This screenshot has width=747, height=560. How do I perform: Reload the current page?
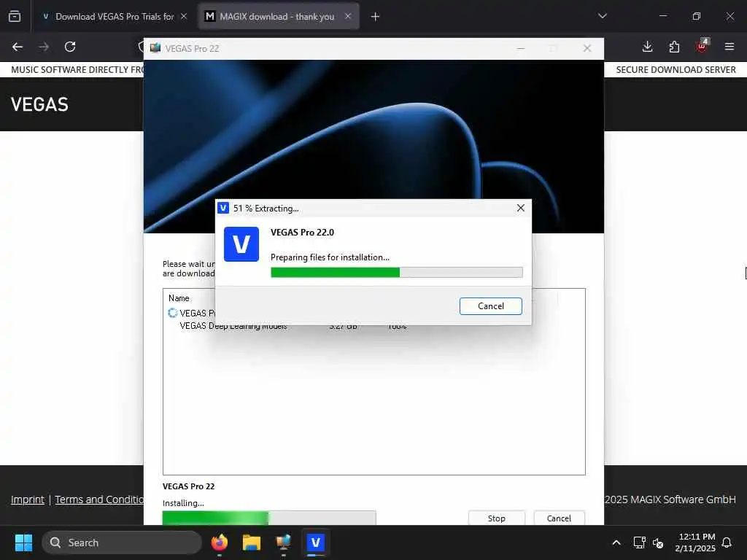(x=70, y=47)
